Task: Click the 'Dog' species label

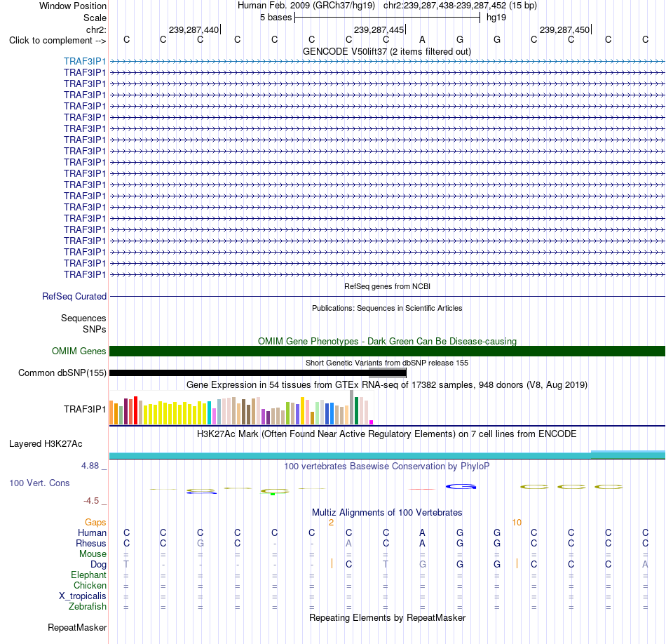Action: (98, 565)
